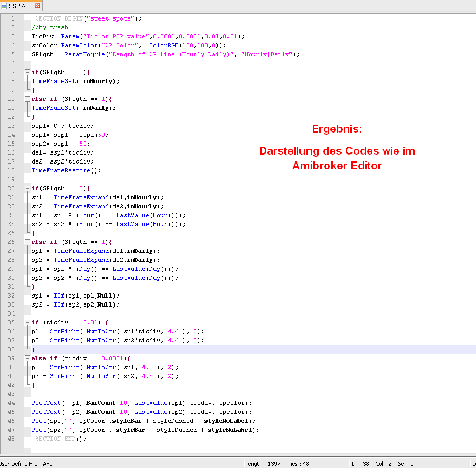
Task: Click the red 'Ergebnis:' annotation text
Action: [x=337, y=129]
